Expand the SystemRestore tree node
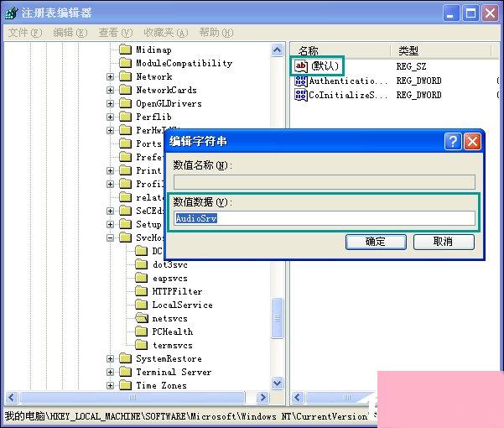The image size is (504, 428). 110,359
